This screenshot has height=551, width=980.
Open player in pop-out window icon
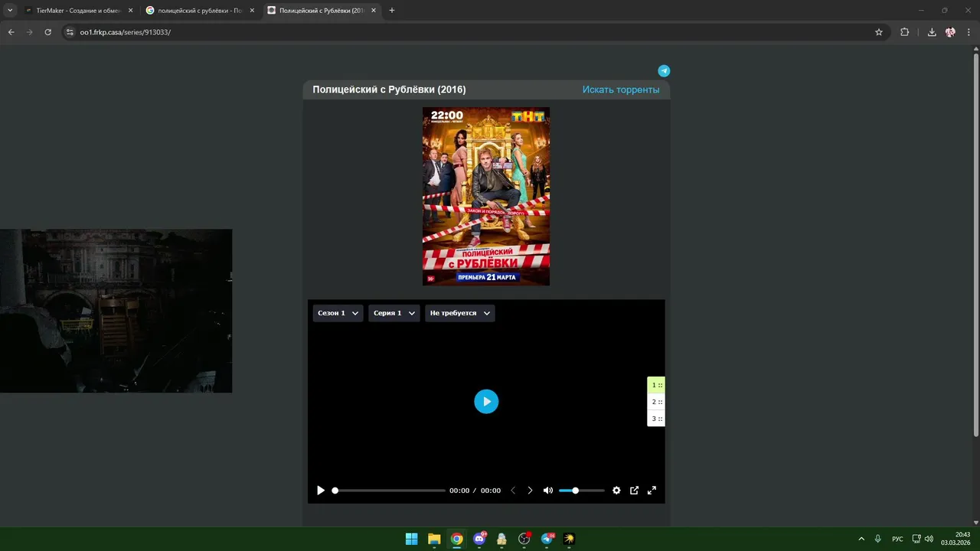point(634,491)
